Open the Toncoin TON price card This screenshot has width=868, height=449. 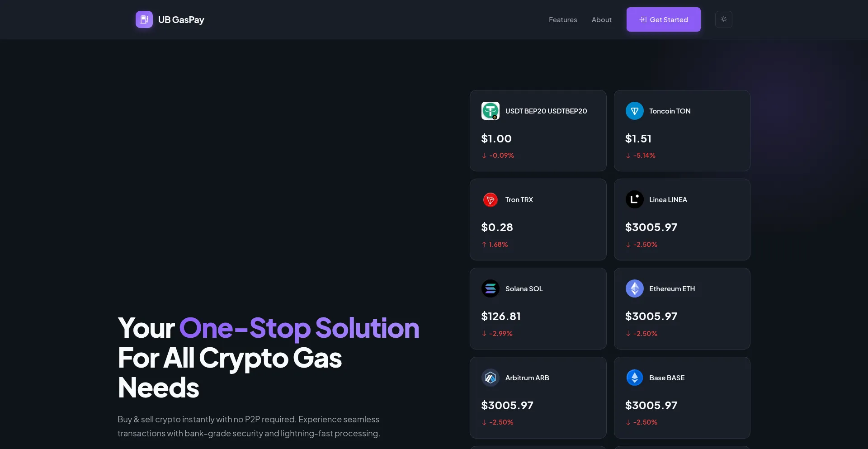(681, 131)
